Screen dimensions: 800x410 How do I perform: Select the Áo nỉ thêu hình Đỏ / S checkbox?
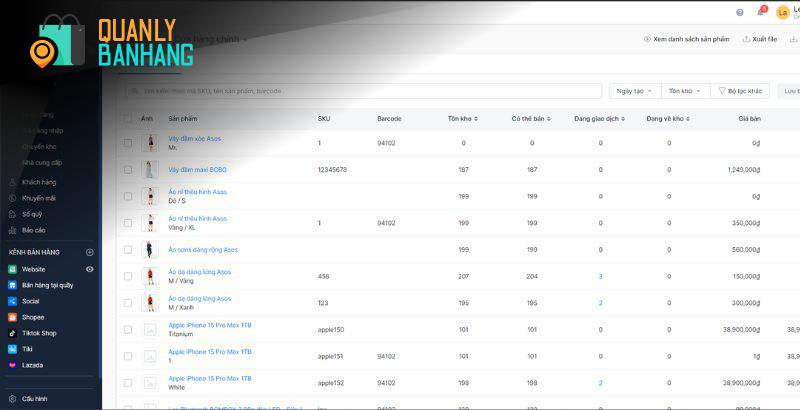coord(128,196)
